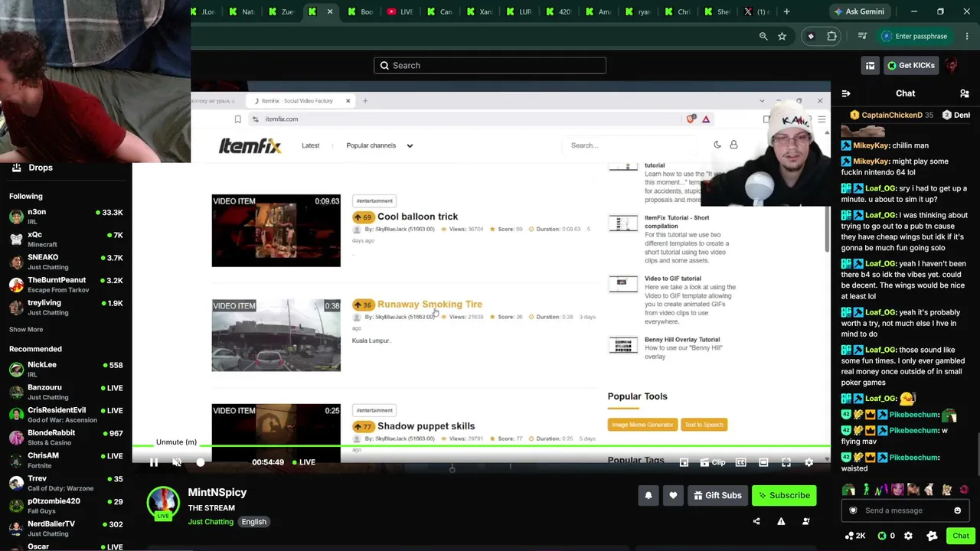The width and height of the screenshot is (980, 551).
Task: Open the emote picker smiley
Action: click(957, 510)
